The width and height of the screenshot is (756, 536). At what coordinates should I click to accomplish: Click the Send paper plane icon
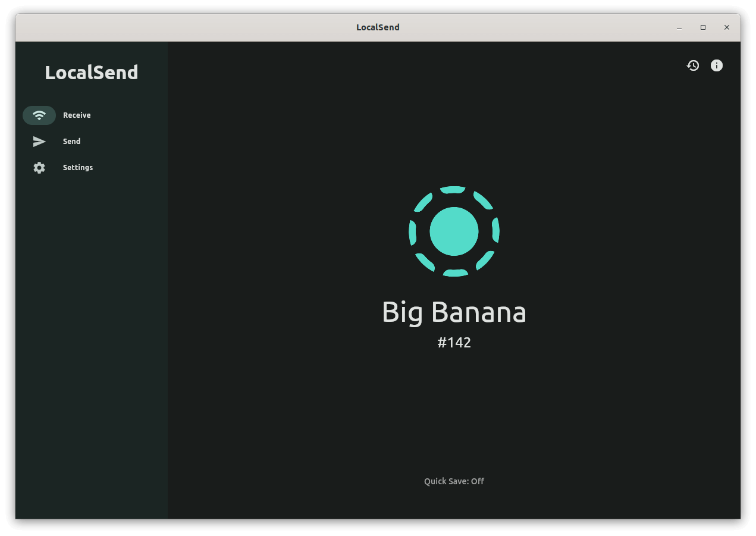point(39,141)
